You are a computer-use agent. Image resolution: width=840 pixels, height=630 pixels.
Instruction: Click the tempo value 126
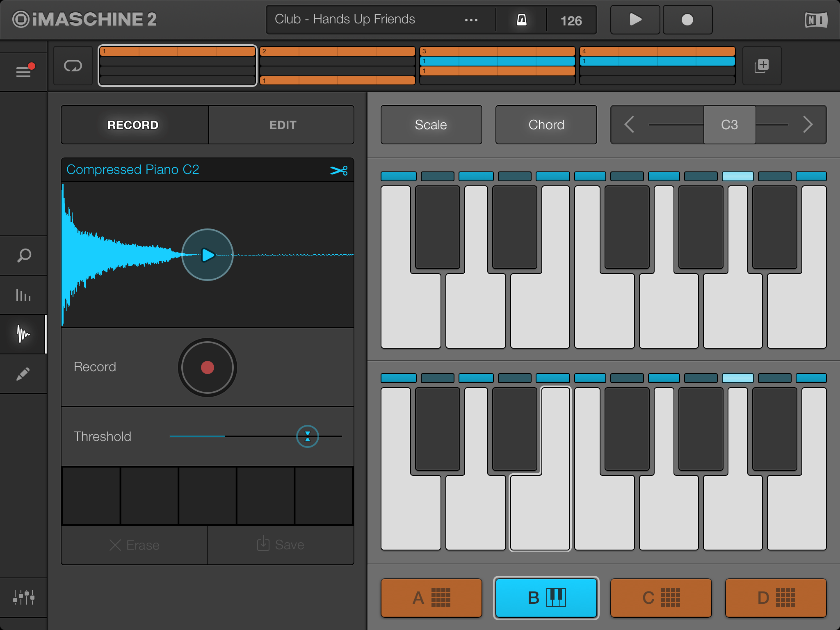(x=571, y=21)
